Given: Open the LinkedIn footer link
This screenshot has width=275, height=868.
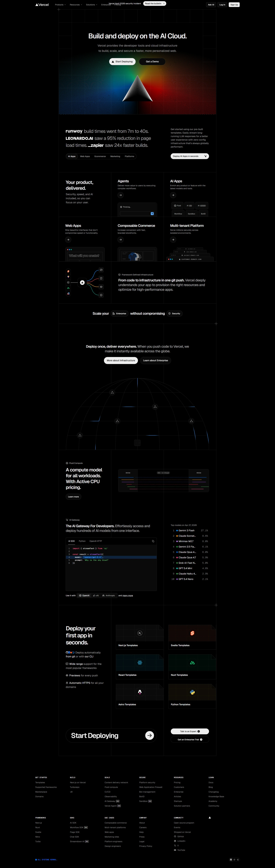Looking at the screenshot, I should click(x=180, y=841).
